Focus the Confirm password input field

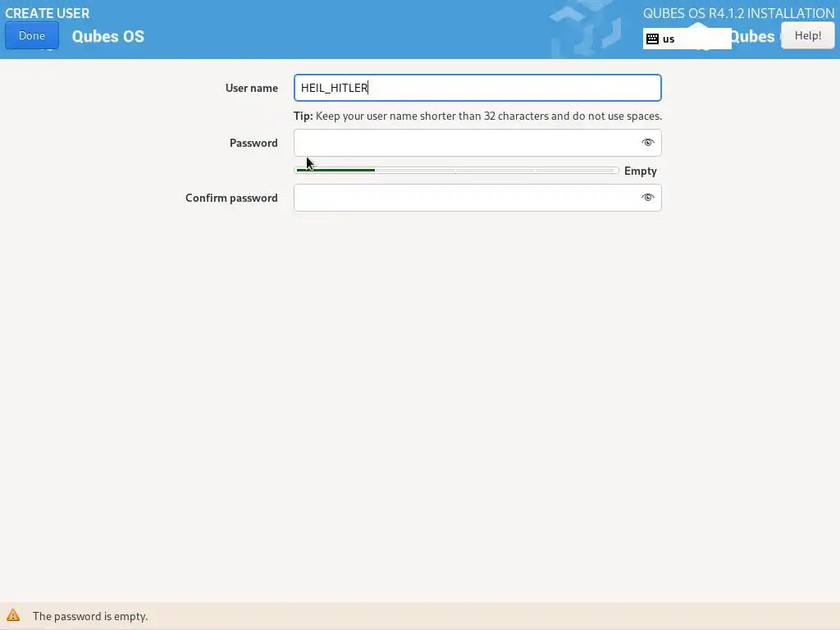pos(477,198)
